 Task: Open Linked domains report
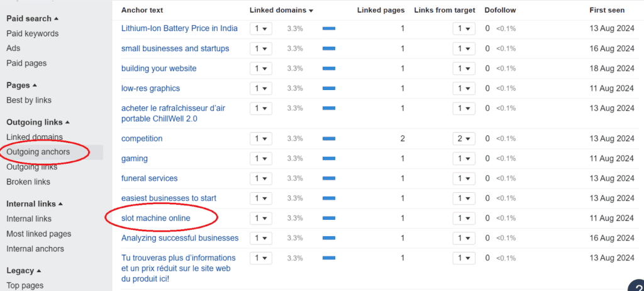(x=35, y=137)
